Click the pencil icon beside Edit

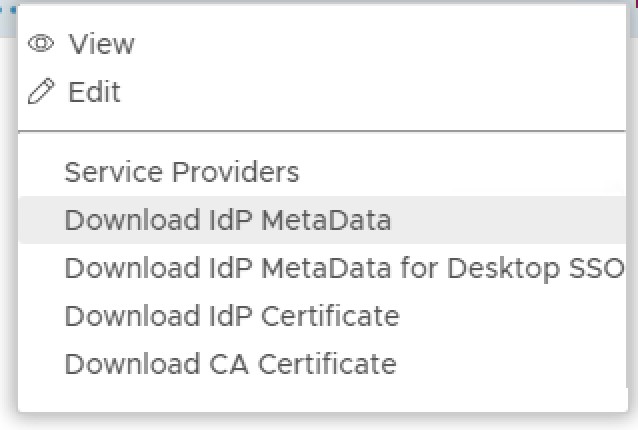tap(41, 93)
